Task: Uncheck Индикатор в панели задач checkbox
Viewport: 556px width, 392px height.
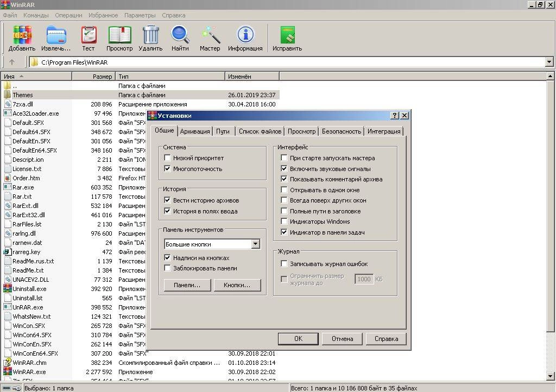Action: pyautogui.click(x=284, y=232)
